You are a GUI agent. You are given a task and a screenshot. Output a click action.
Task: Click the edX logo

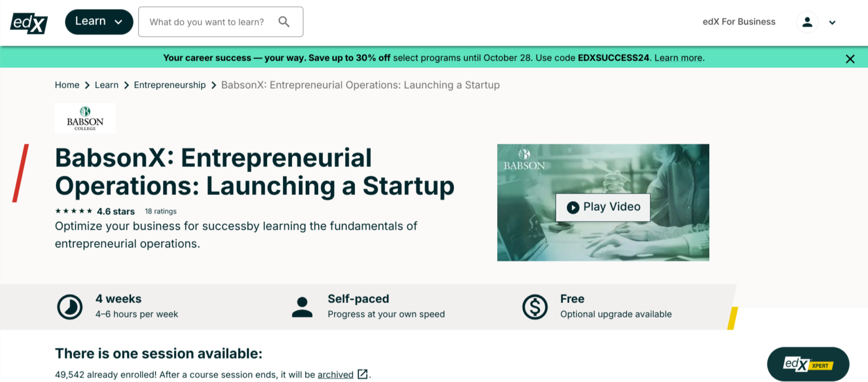(28, 21)
